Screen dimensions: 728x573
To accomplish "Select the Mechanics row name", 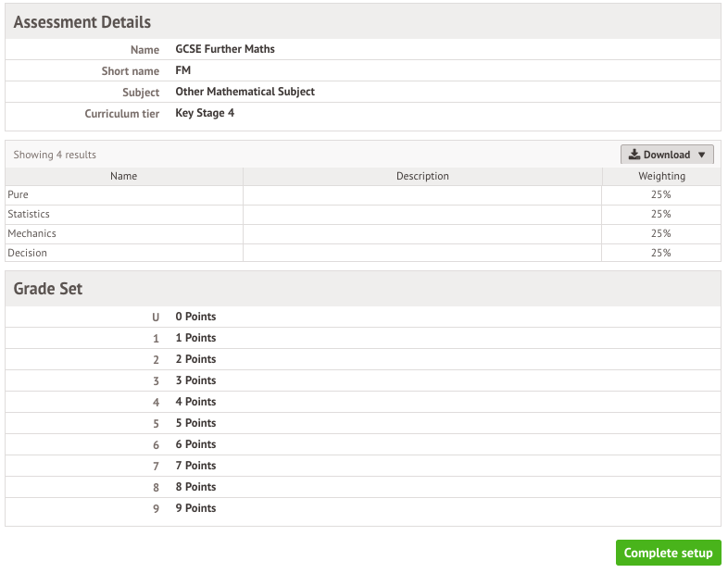I will tap(32, 234).
